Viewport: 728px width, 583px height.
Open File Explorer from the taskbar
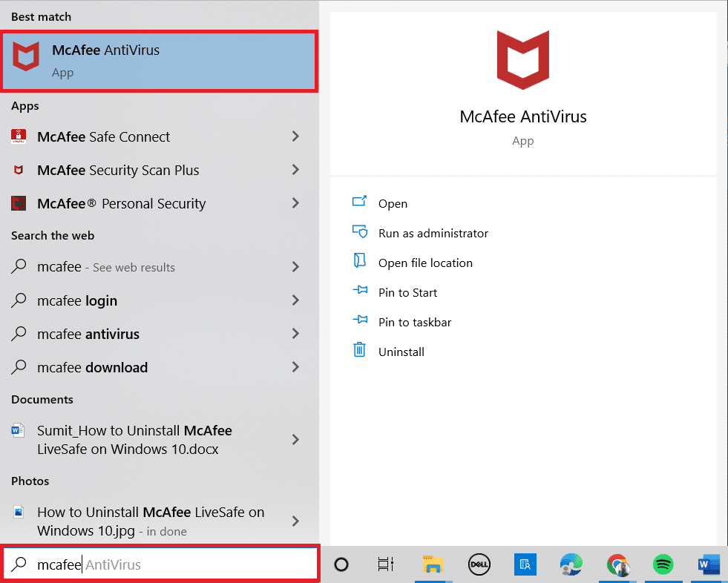(x=433, y=564)
